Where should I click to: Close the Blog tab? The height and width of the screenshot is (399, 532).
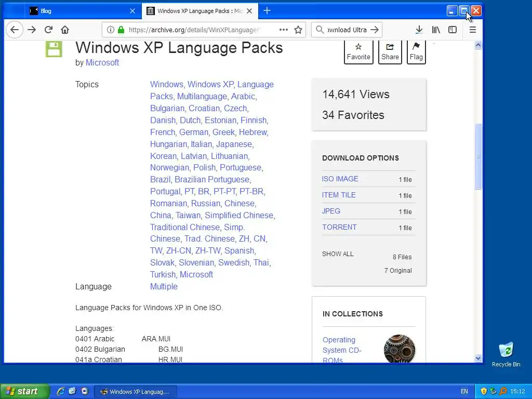[132, 11]
